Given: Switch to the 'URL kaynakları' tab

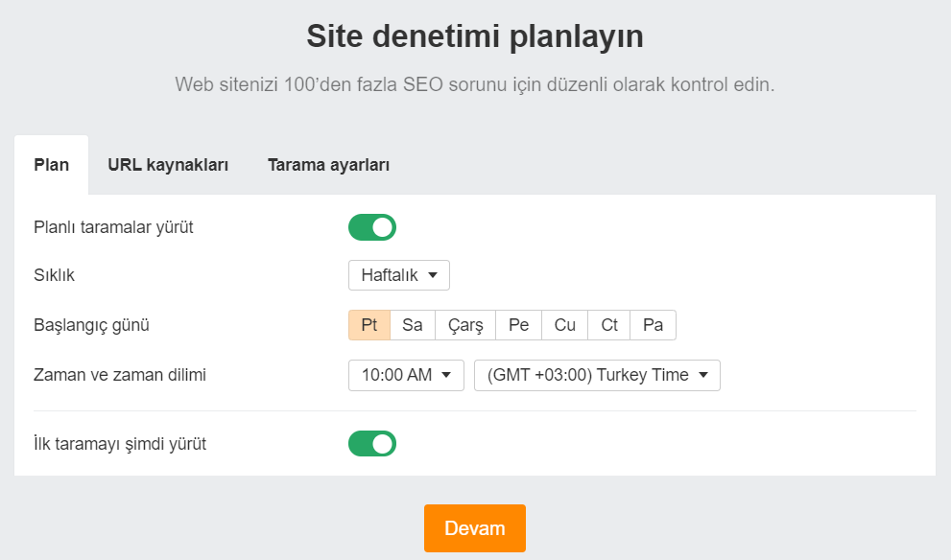Looking at the screenshot, I should [168, 165].
